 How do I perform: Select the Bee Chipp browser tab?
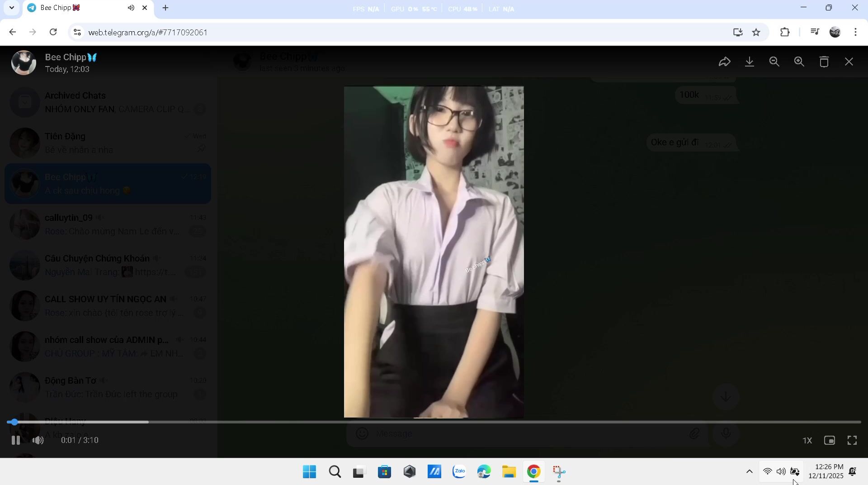pyautogui.click(x=88, y=8)
